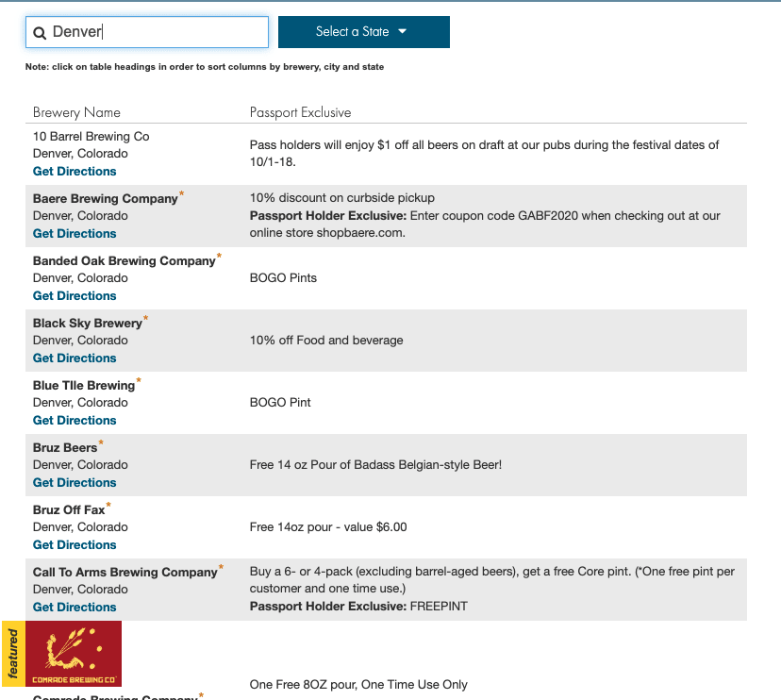Click the Call To Arms Brewing Company name
781x700 pixels.
click(x=125, y=573)
